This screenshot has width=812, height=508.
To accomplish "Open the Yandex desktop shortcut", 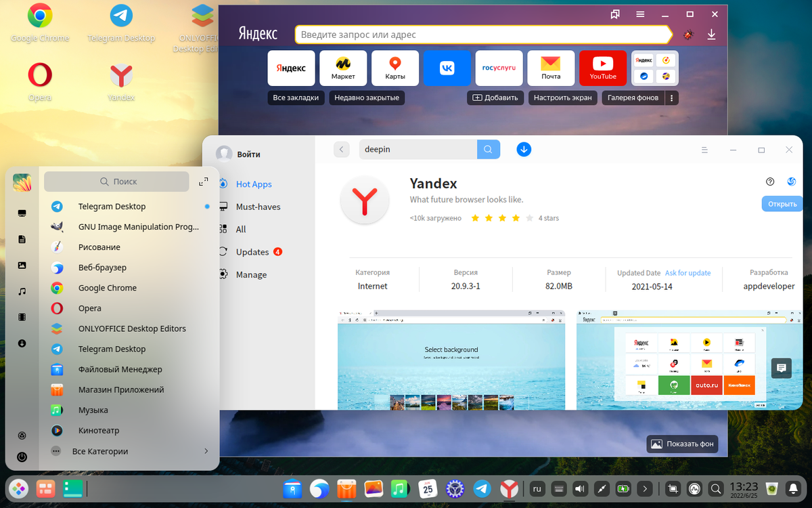I will 121,81.
